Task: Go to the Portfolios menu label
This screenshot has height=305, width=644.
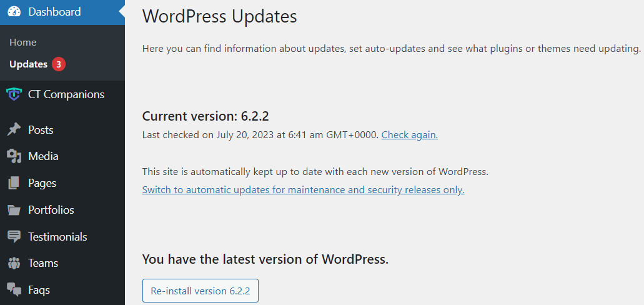Action: [x=51, y=210]
